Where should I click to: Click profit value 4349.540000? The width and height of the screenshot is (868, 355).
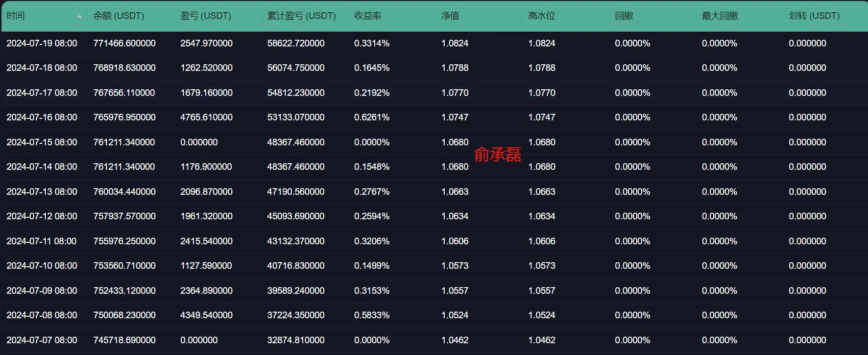206,315
